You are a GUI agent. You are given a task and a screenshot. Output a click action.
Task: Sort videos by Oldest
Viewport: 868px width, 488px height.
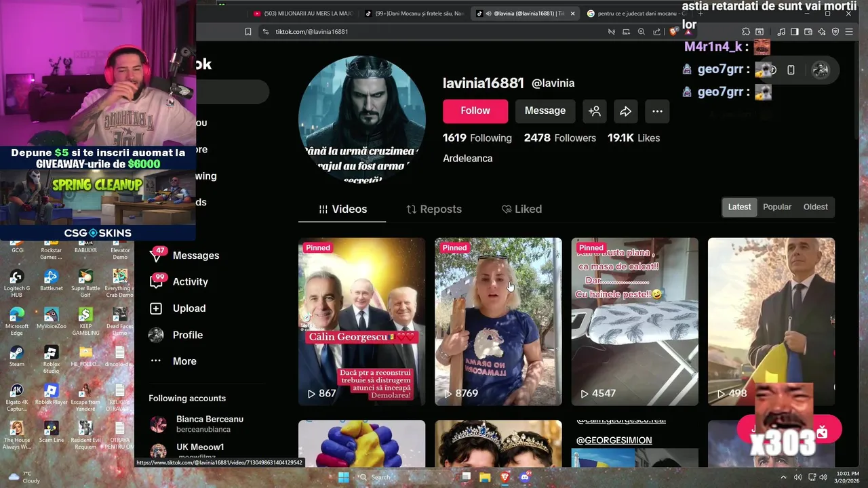coord(815,207)
